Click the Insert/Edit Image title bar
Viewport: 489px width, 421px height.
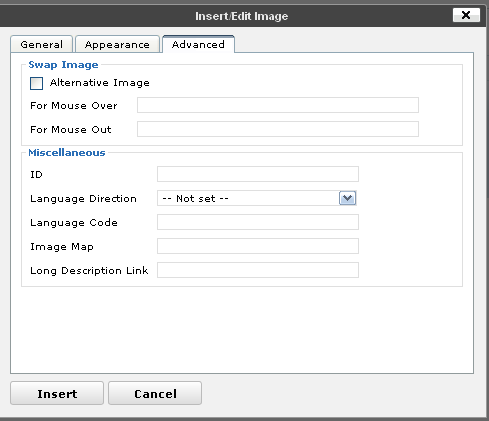(241, 16)
